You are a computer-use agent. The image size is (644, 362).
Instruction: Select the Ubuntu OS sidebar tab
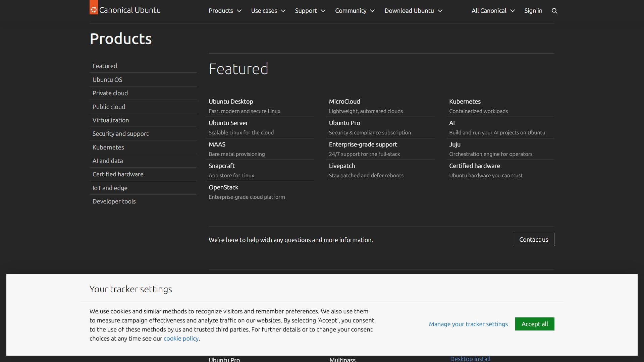tap(143, 80)
